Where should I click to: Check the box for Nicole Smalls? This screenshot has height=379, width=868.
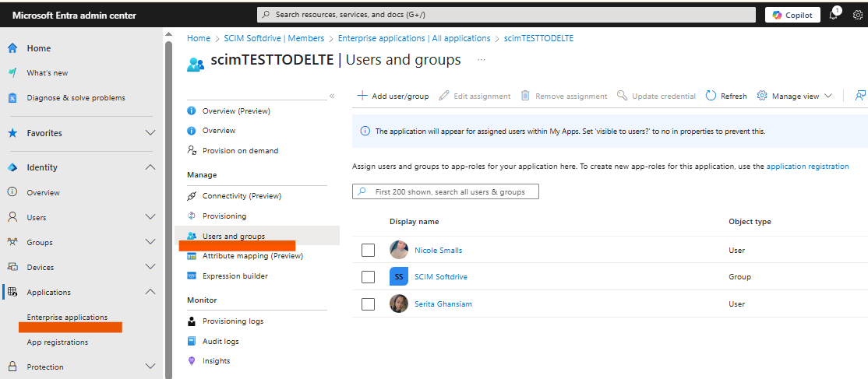coord(368,250)
